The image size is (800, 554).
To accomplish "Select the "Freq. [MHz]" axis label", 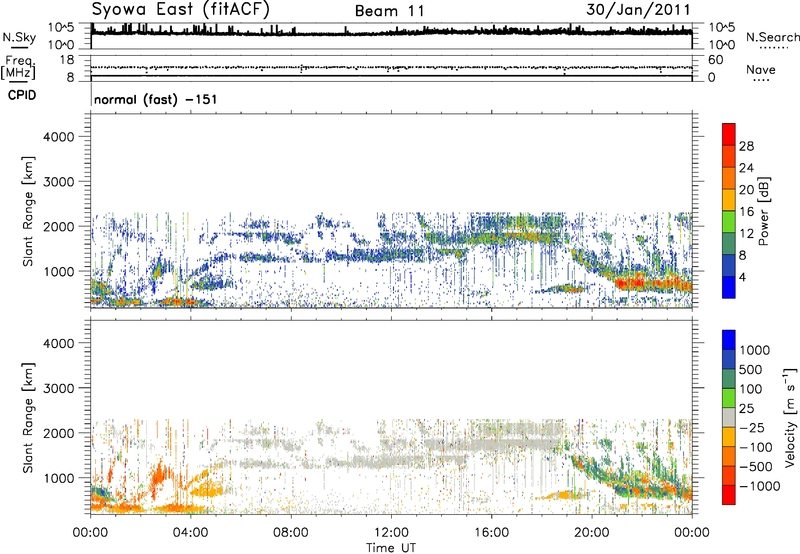I will pos(18,67).
